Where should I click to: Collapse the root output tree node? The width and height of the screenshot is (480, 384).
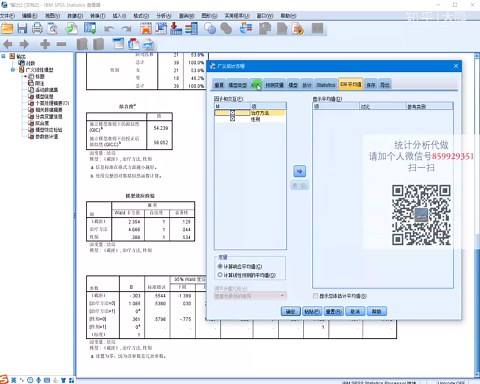tap(3, 56)
